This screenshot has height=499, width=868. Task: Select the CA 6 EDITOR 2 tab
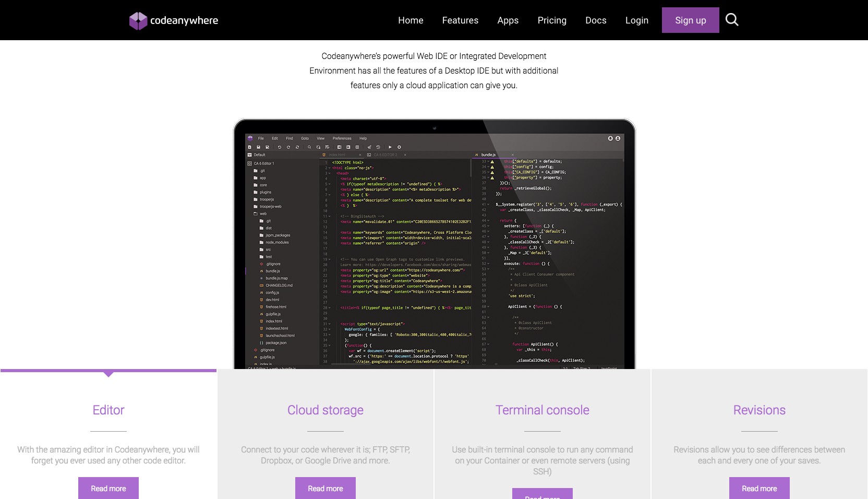click(x=385, y=155)
